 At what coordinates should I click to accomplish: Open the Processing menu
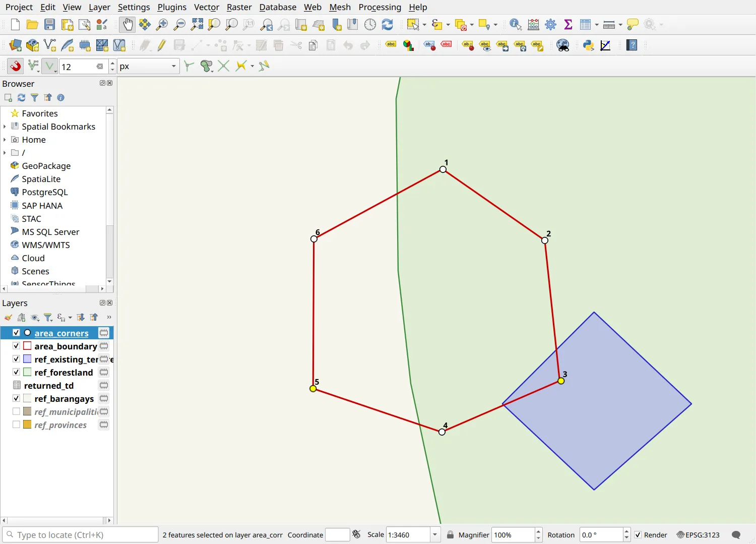(380, 7)
